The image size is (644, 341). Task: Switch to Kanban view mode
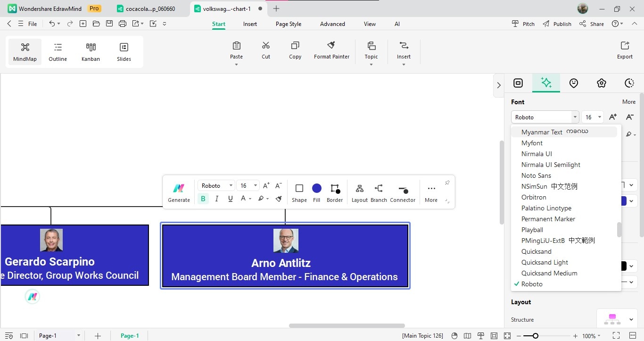click(x=91, y=52)
